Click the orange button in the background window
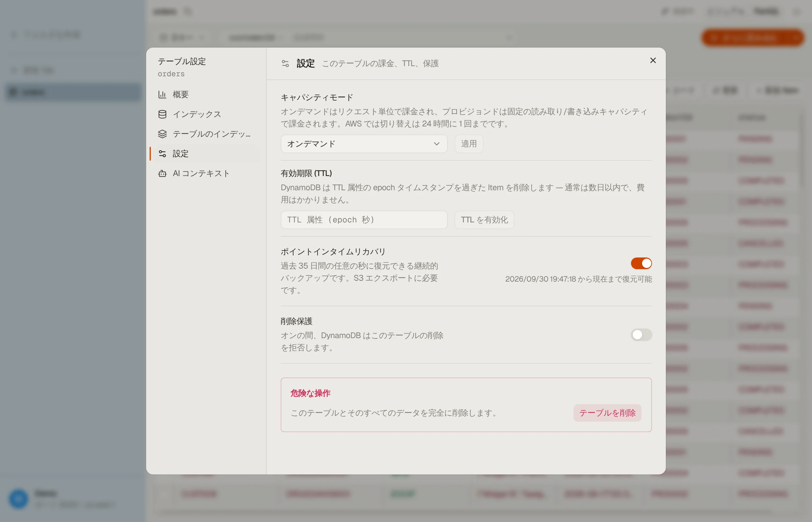Image resolution: width=812 pixels, height=522 pixels. (x=752, y=38)
